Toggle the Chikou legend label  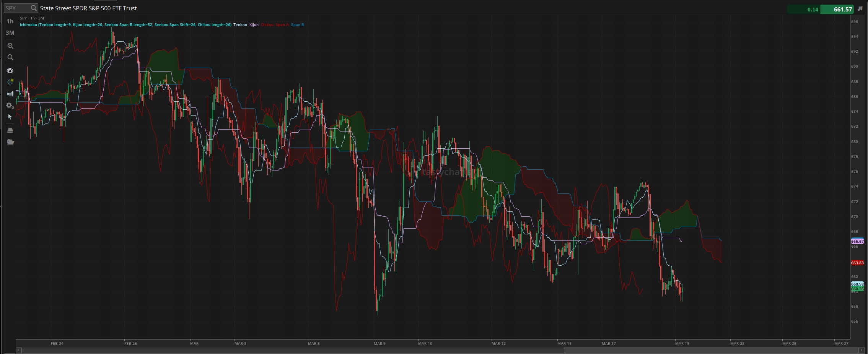(x=267, y=25)
